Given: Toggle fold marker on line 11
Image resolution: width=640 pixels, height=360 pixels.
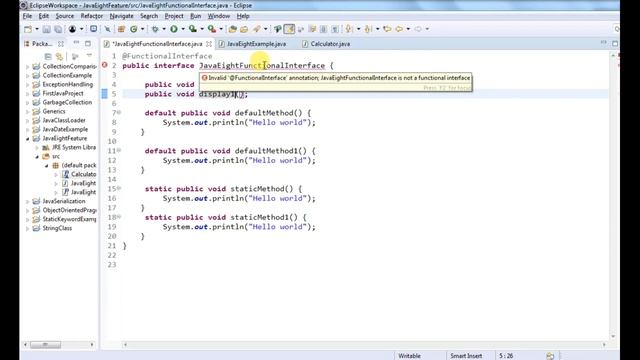Looking at the screenshot, I should [119, 150].
